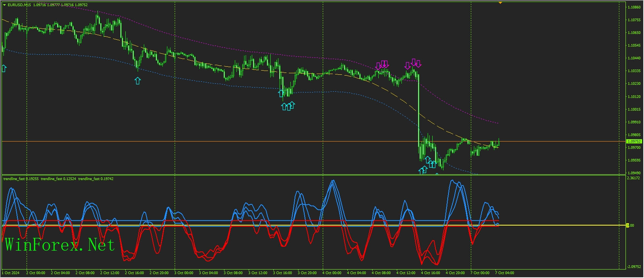Viewport: 644px width, 278px height.
Task: Select the lone magenta down arrow near 4 Oct 12:00
Action: coord(408,66)
